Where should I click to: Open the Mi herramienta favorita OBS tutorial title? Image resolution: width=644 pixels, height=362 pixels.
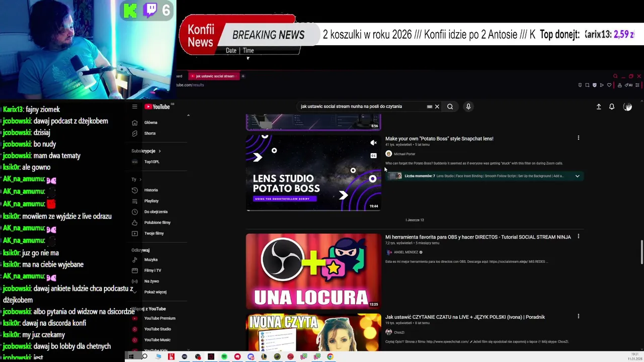(478, 237)
